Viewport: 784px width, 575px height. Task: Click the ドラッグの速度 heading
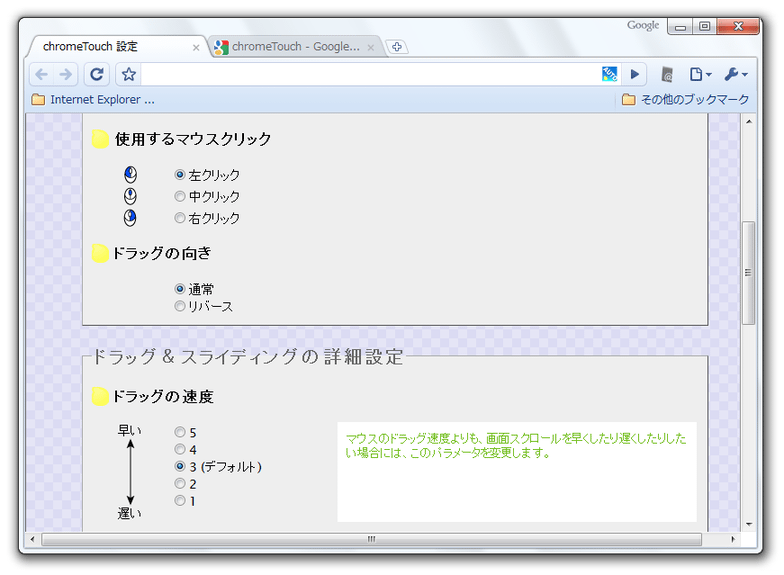(162, 396)
